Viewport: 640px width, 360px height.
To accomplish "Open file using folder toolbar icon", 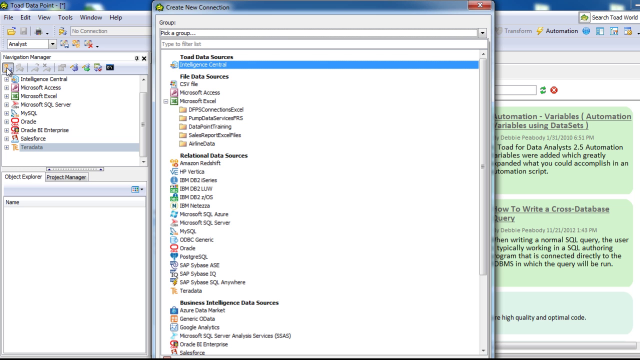I will point(11,31).
